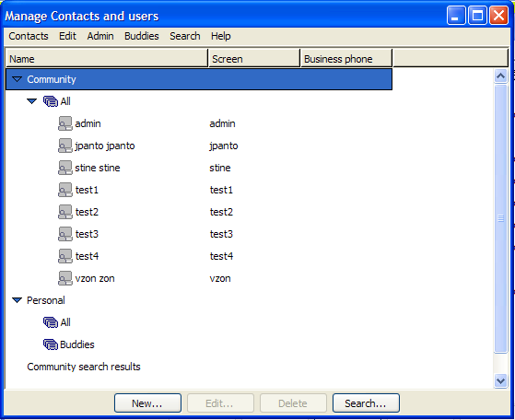Click the jpanto screen name cell
This screenshot has width=515, height=420.
(224, 146)
